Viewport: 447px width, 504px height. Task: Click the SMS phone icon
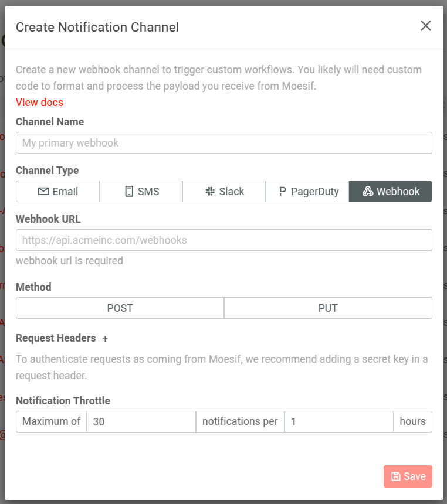point(128,191)
